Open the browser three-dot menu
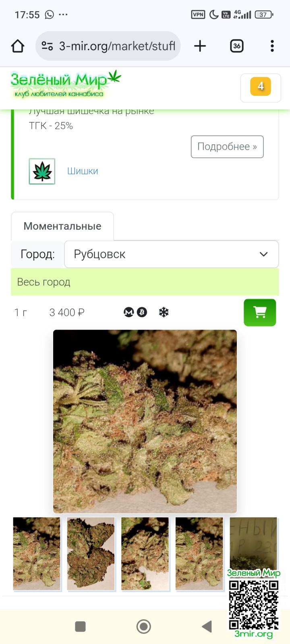 (272, 46)
